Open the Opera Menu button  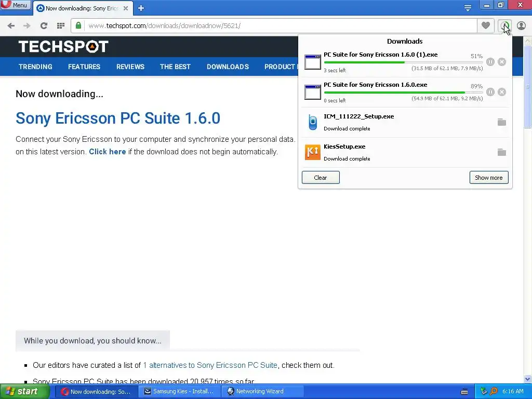(16, 5)
